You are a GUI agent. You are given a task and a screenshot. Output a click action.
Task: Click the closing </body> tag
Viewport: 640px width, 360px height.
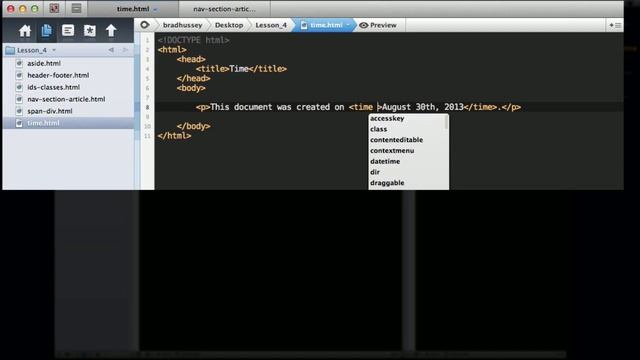[x=193, y=126]
